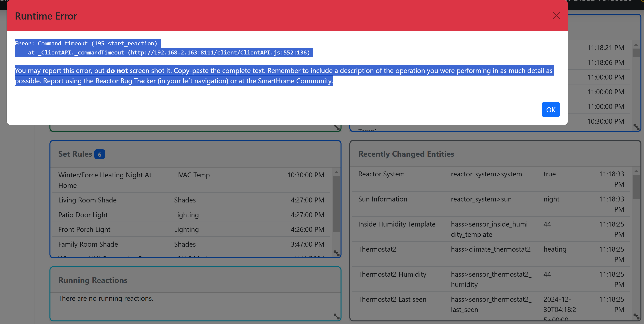Image resolution: width=644 pixels, height=324 pixels.
Task: Click the '10:30:00 PM' entry in top-right panel
Action: tap(606, 121)
